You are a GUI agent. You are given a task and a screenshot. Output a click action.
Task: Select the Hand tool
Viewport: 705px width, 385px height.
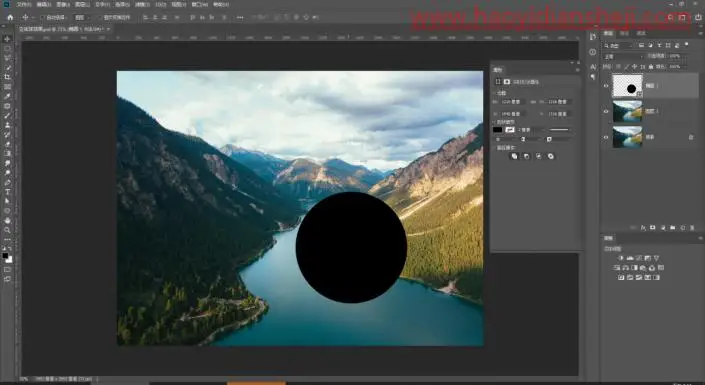(x=7, y=220)
